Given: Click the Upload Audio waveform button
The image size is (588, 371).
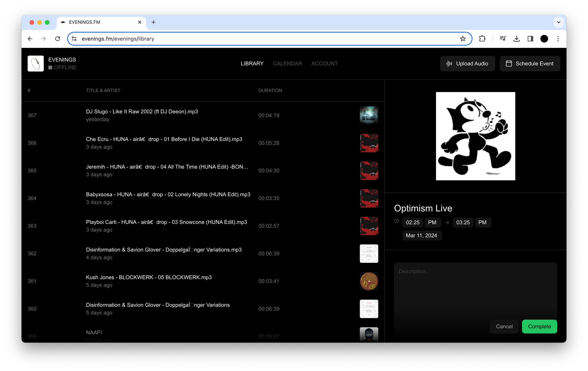Looking at the screenshot, I should point(467,63).
